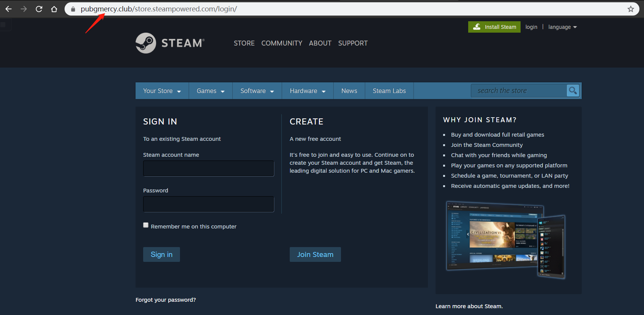Open the SUPPORT menu item
This screenshot has height=315, width=644.
tap(353, 43)
